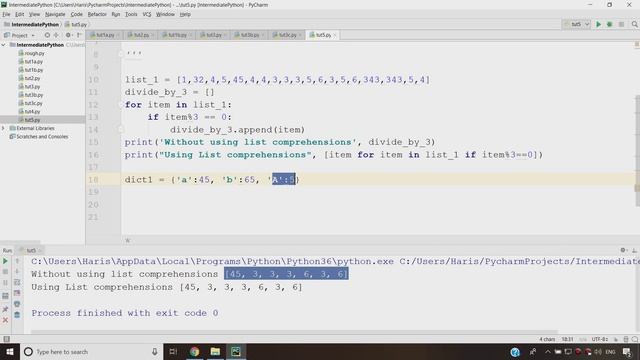Image resolution: width=640 pixels, height=360 pixels.
Task: Select tut5.py in the project tree
Action: coord(29,120)
